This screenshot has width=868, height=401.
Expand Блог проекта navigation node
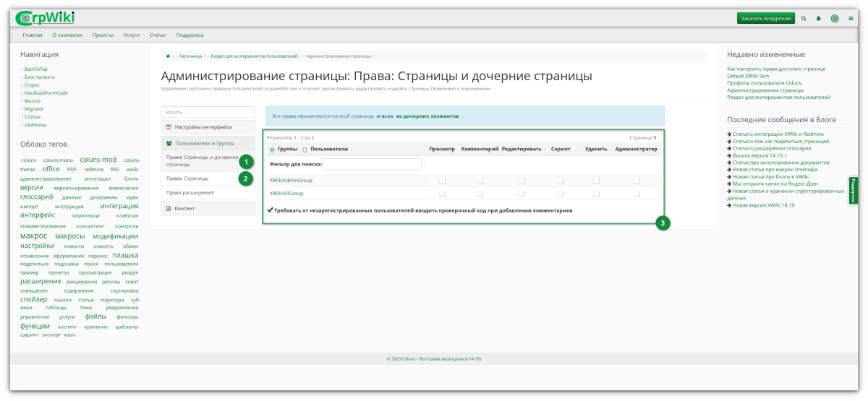tap(22, 77)
